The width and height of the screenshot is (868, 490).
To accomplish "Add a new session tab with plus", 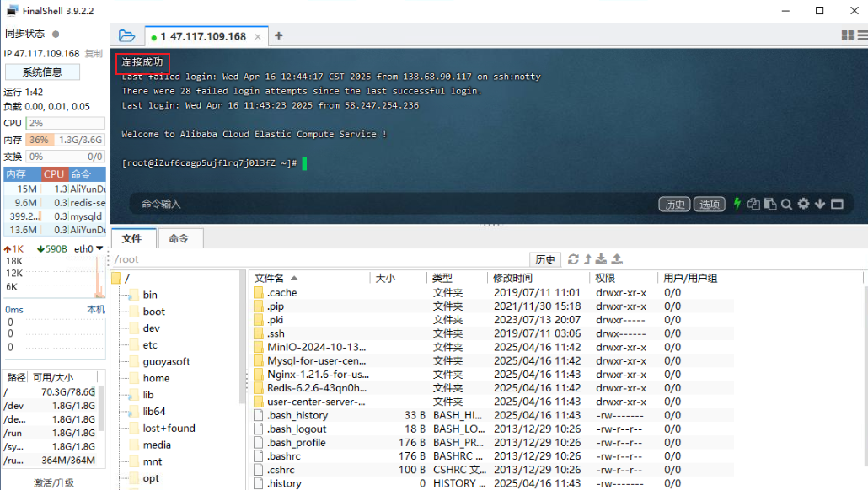I will coord(278,36).
